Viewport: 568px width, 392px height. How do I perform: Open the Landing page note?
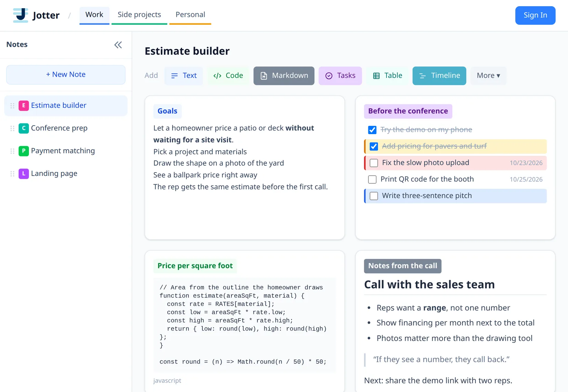pyautogui.click(x=66, y=174)
